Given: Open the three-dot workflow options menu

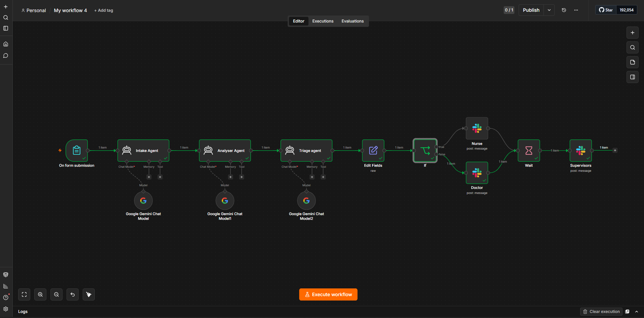Looking at the screenshot, I should (576, 10).
